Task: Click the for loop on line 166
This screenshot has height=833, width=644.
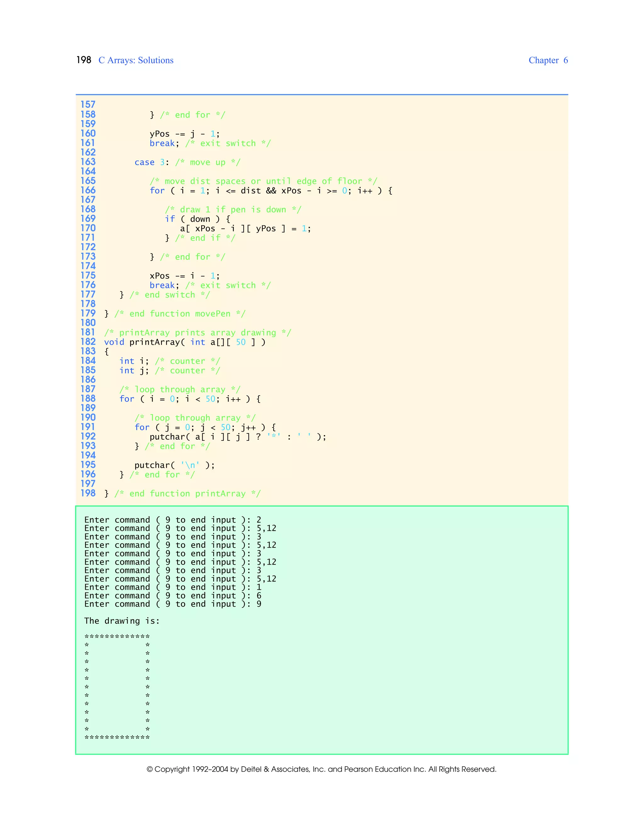Action: (271, 191)
